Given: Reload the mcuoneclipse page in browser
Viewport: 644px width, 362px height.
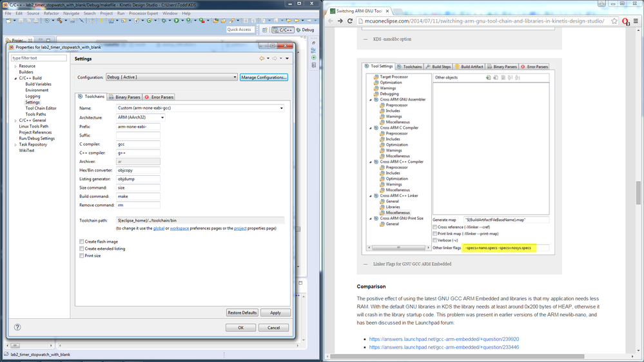Looking at the screenshot, I should pyautogui.click(x=350, y=21).
